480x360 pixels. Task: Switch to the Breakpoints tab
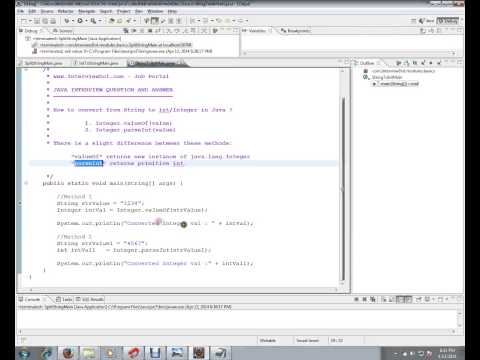coord(296,31)
